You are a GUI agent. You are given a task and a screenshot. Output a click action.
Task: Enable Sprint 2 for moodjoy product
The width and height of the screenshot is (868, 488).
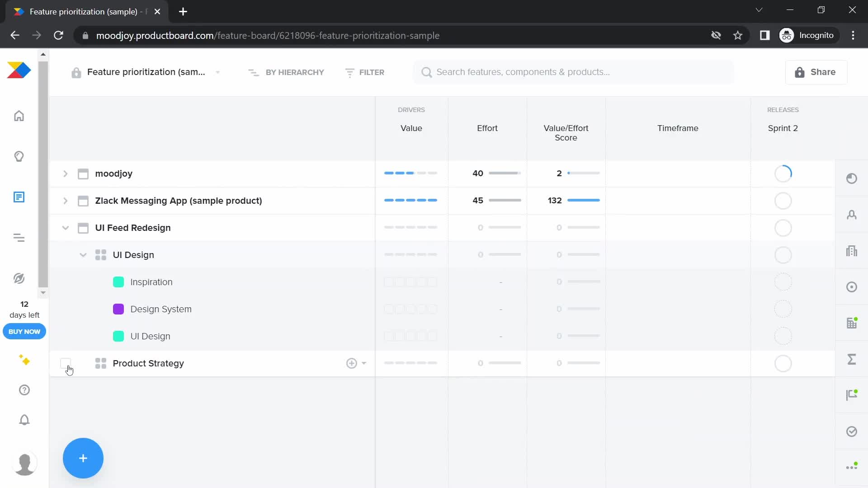pyautogui.click(x=783, y=174)
